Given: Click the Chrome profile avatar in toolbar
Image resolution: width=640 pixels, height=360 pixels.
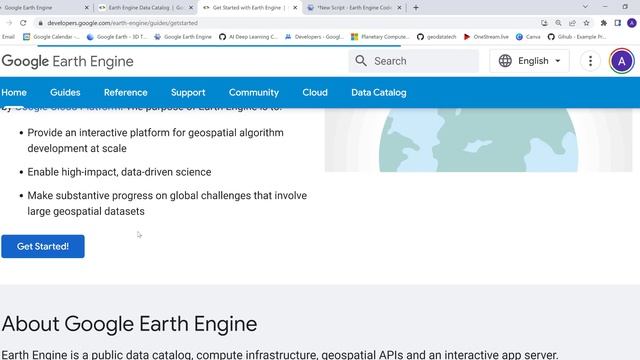Looking at the screenshot, I should pyautogui.click(x=631, y=23).
